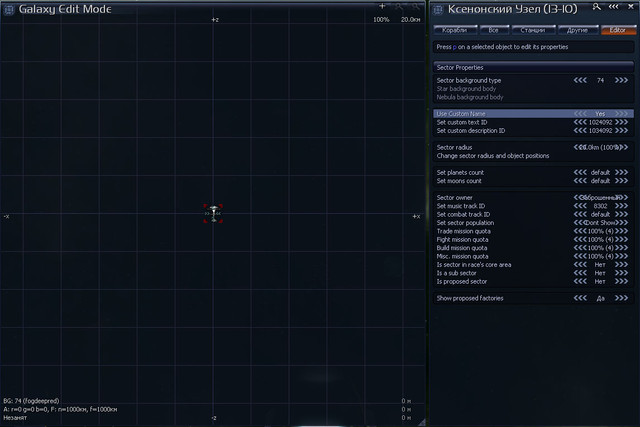Raise Misc. mission quota
This screenshot has height=427, width=640.
coord(621,256)
